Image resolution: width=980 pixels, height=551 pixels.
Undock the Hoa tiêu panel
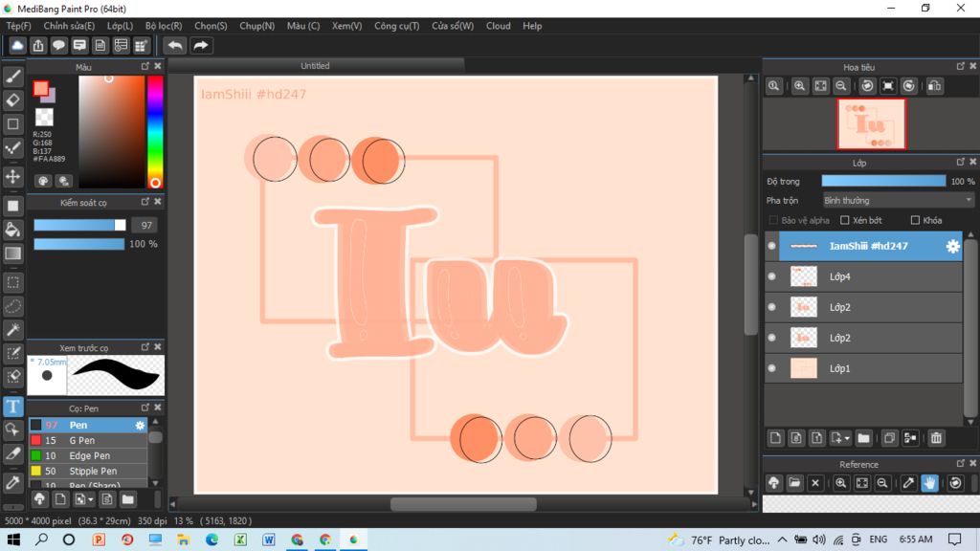pyautogui.click(x=961, y=66)
